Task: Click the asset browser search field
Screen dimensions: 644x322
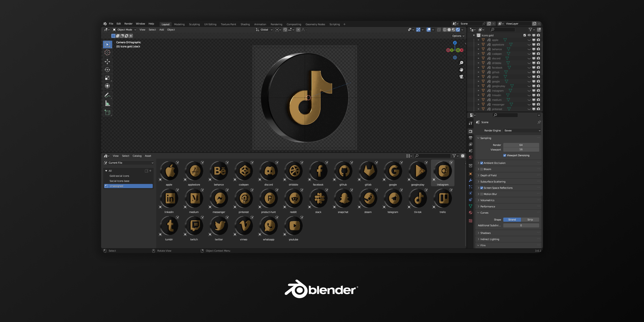Action: (x=432, y=156)
